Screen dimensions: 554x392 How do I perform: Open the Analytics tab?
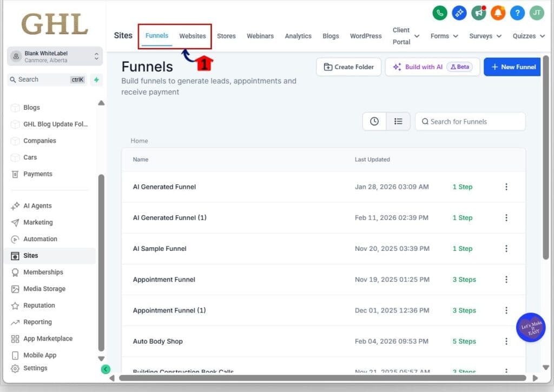coord(298,36)
